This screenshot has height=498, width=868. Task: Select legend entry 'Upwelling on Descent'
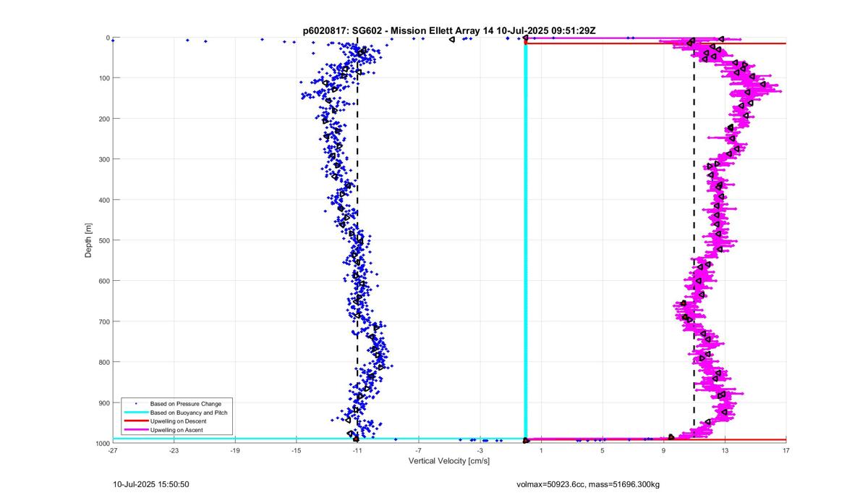179,421
